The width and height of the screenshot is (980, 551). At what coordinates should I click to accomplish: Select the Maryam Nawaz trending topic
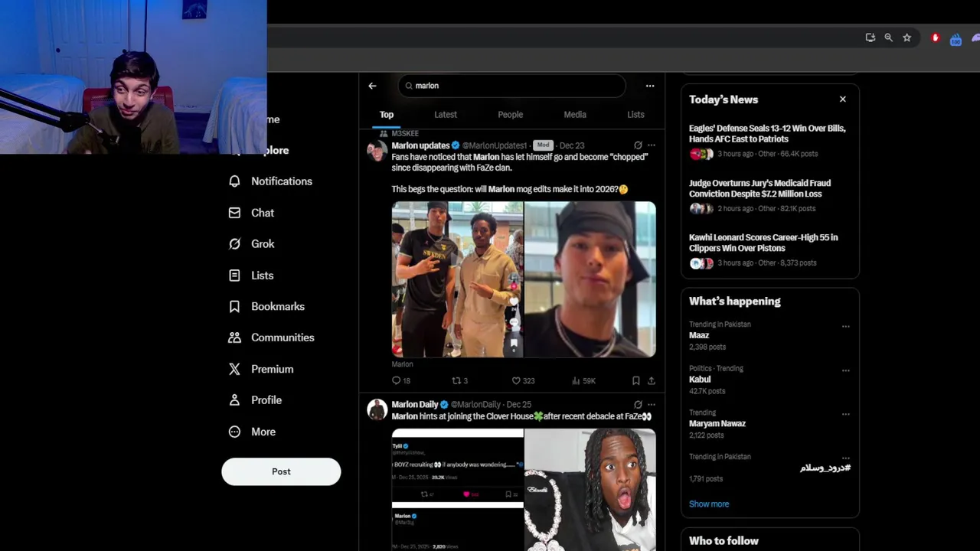tap(717, 423)
